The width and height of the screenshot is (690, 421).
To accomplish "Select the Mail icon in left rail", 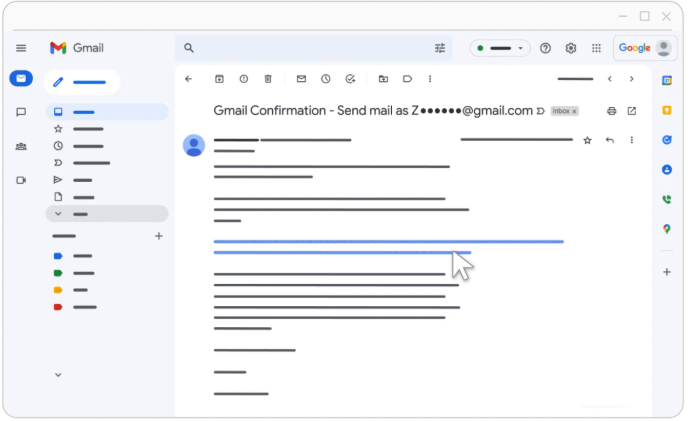I will 21,78.
